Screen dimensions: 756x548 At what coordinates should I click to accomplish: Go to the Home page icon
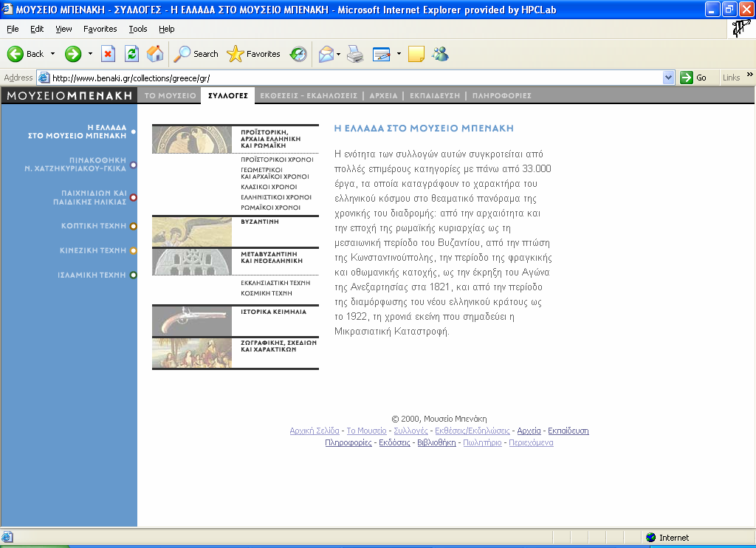[155, 54]
